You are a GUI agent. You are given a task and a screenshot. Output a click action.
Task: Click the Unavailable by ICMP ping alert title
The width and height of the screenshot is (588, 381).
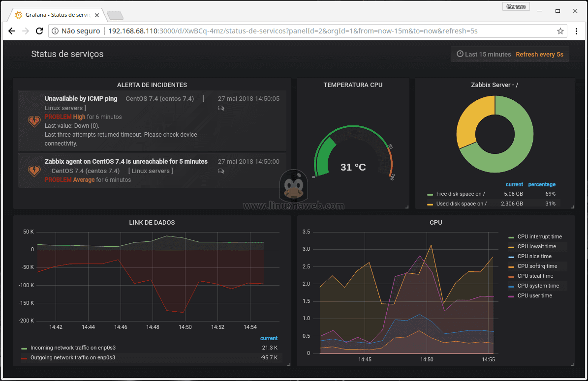coord(81,98)
